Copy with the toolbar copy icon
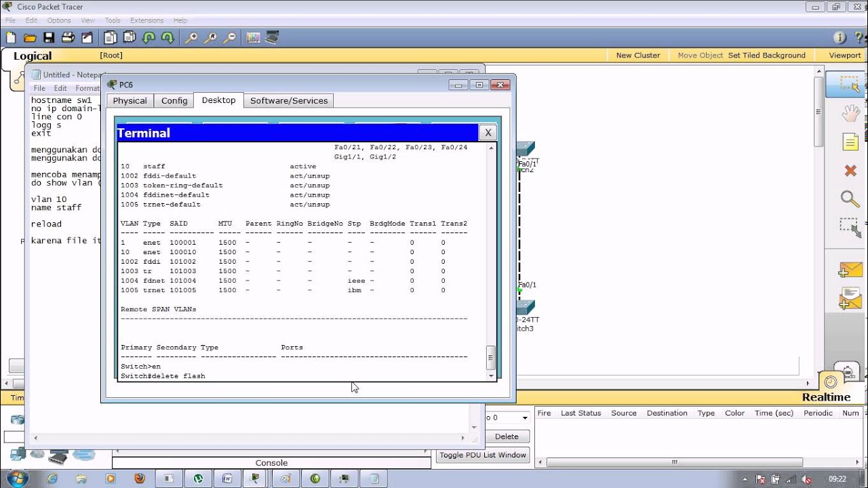The height and width of the screenshot is (488, 868). click(110, 38)
